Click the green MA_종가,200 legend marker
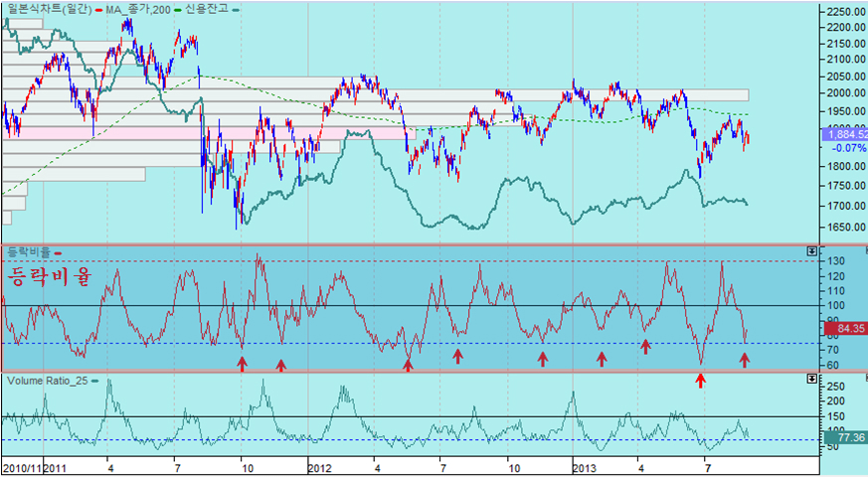This screenshot has width=868, height=477. [175, 9]
